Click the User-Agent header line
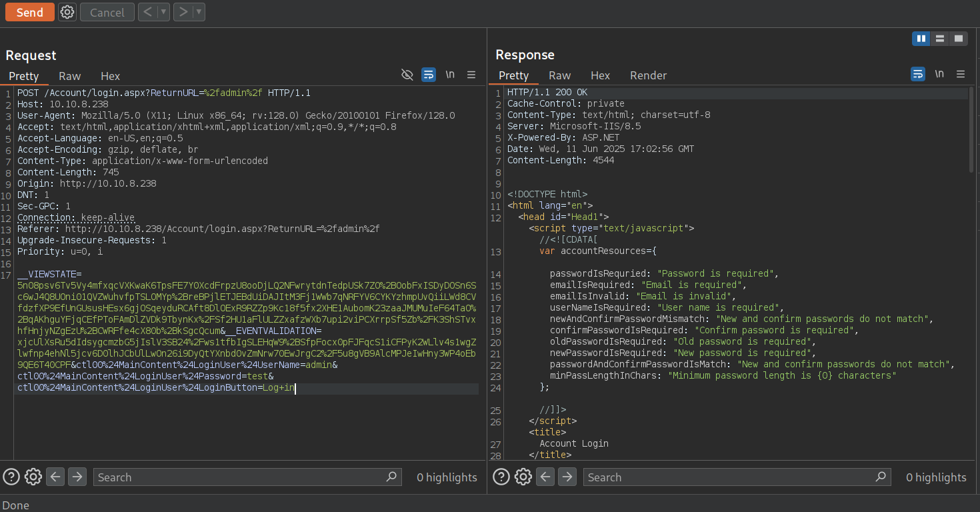 tap(236, 115)
